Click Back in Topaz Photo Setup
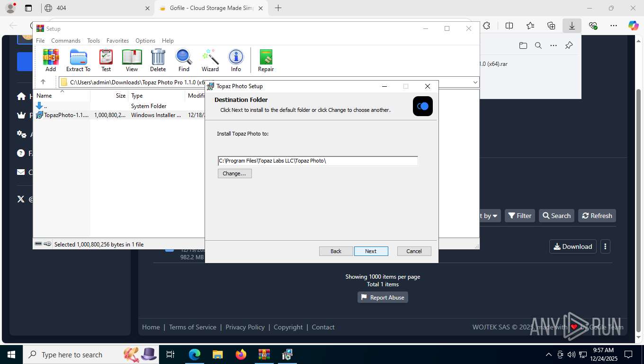This screenshot has width=644, height=364. [x=336, y=251]
